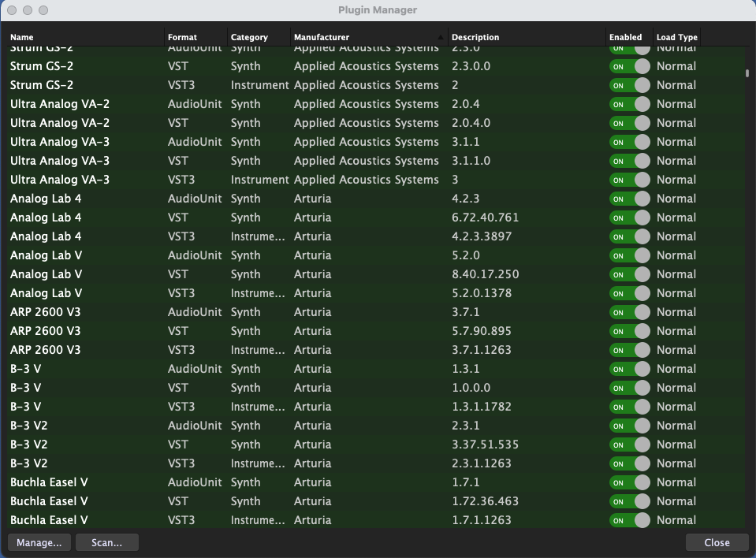Disable Ultra Analog VA-3 AudioUnit
Screen dimensions: 756x558
(630, 142)
